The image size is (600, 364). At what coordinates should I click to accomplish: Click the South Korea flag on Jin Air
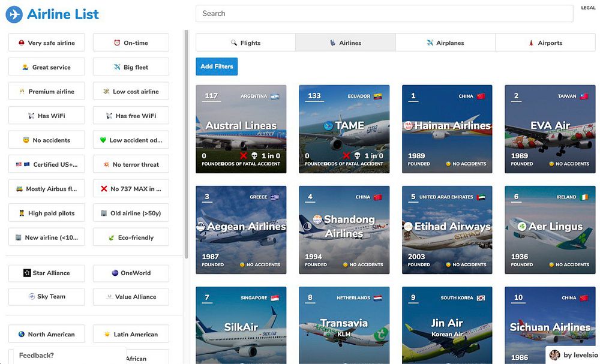pyautogui.click(x=481, y=298)
